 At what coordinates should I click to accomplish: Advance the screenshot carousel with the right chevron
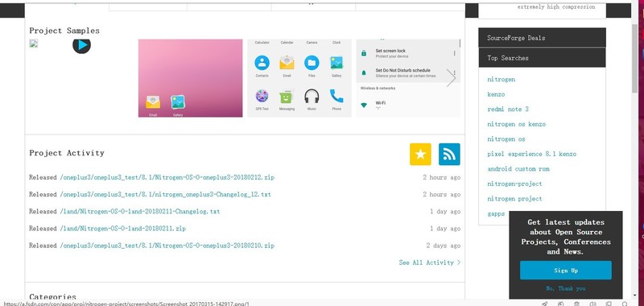[x=451, y=78]
